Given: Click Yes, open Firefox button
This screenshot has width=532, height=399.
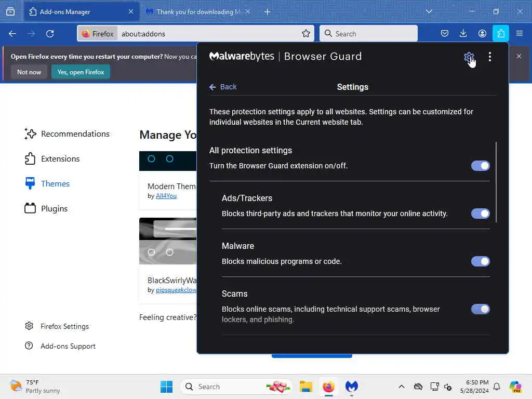Looking at the screenshot, I should (81, 72).
